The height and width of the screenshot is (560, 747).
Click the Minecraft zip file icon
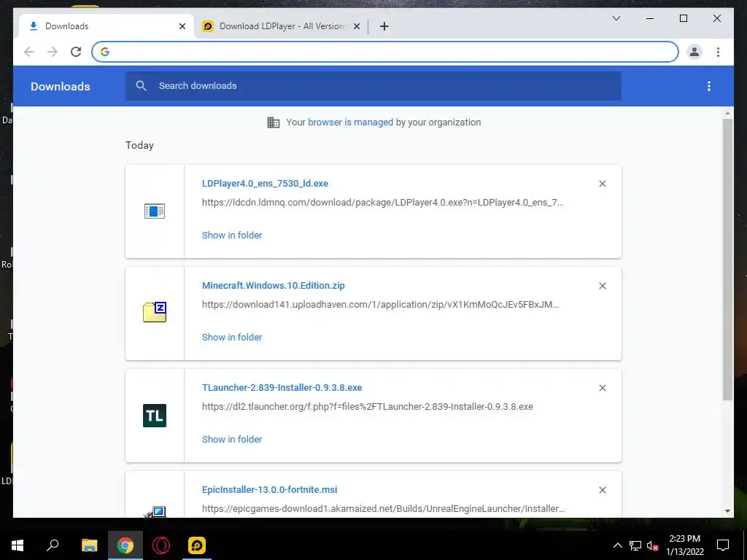pyautogui.click(x=155, y=312)
